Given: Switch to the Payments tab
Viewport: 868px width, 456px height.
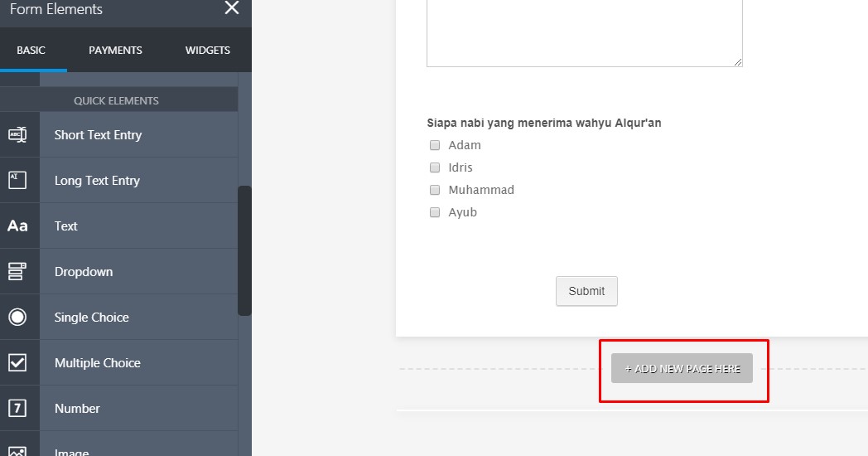Looking at the screenshot, I should coord(115,50).
